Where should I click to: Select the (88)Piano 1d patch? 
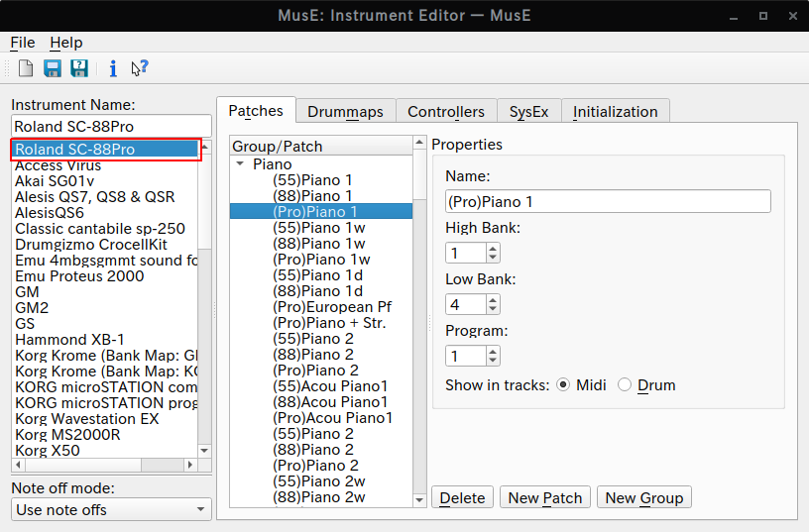point(321,290)
